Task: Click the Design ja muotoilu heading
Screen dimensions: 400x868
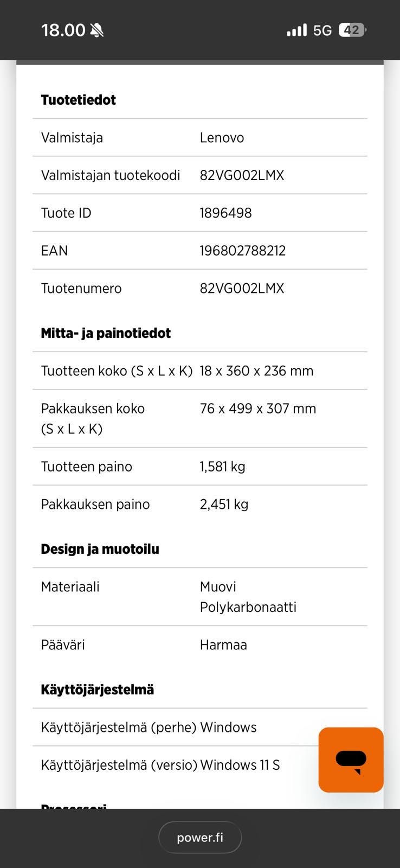Action: (x=100, y=549)
